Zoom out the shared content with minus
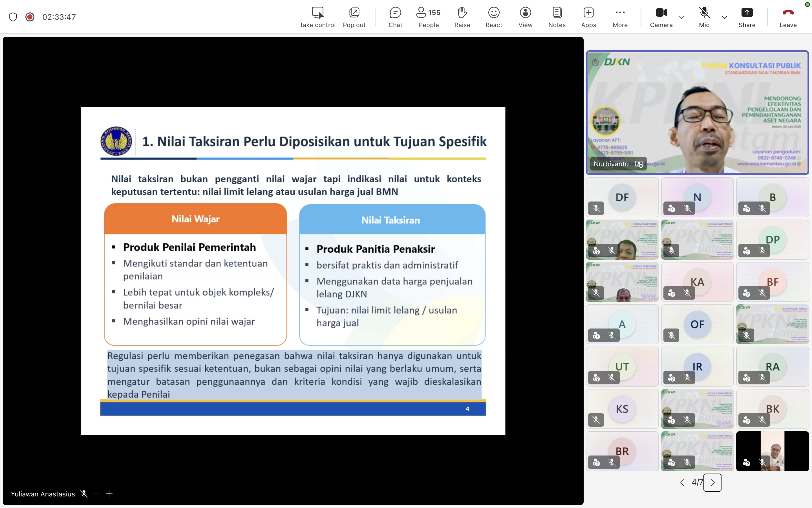The height and width of the screenshot is (508, 812). click(96, 494)
